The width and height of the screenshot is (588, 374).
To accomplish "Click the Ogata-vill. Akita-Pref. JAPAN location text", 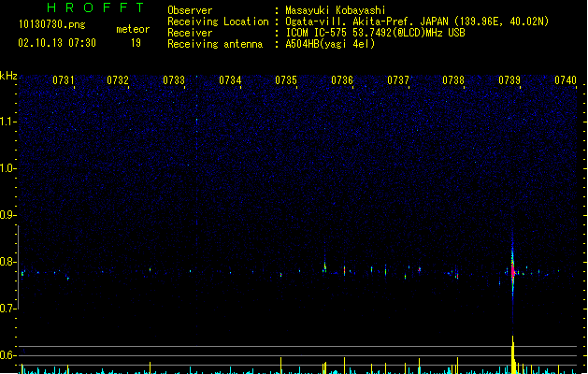I will click(x=417, y=22).
